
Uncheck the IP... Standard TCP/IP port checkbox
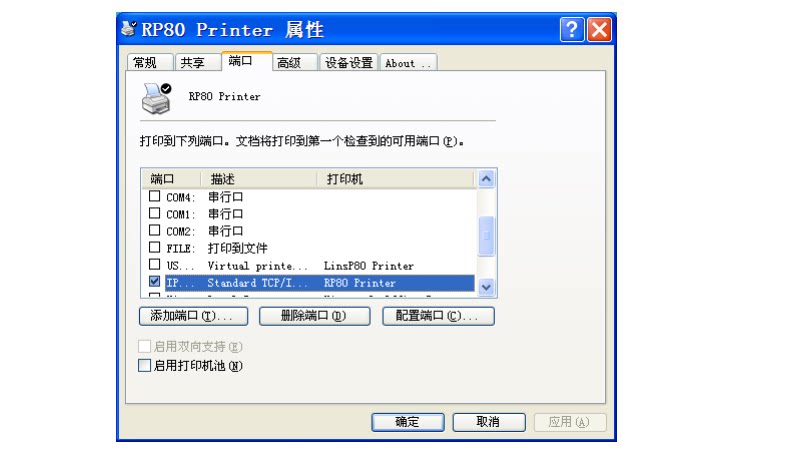pyautogui.click(x=155, y=282)
